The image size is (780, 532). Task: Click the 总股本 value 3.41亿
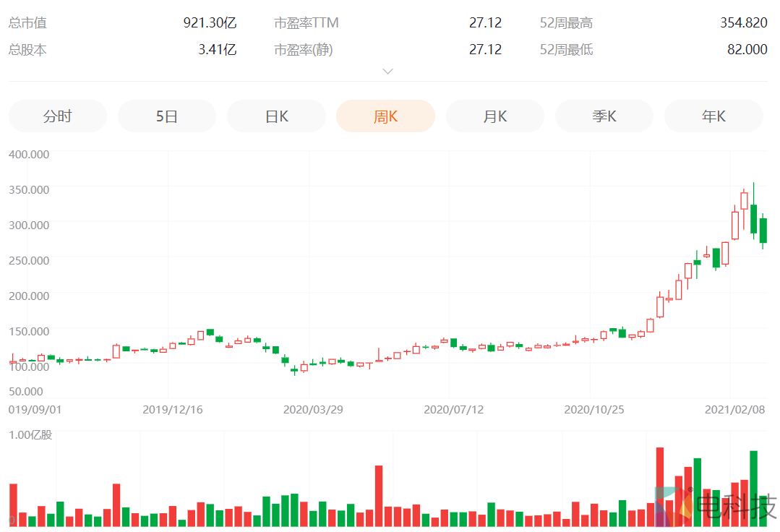[217, 50]
